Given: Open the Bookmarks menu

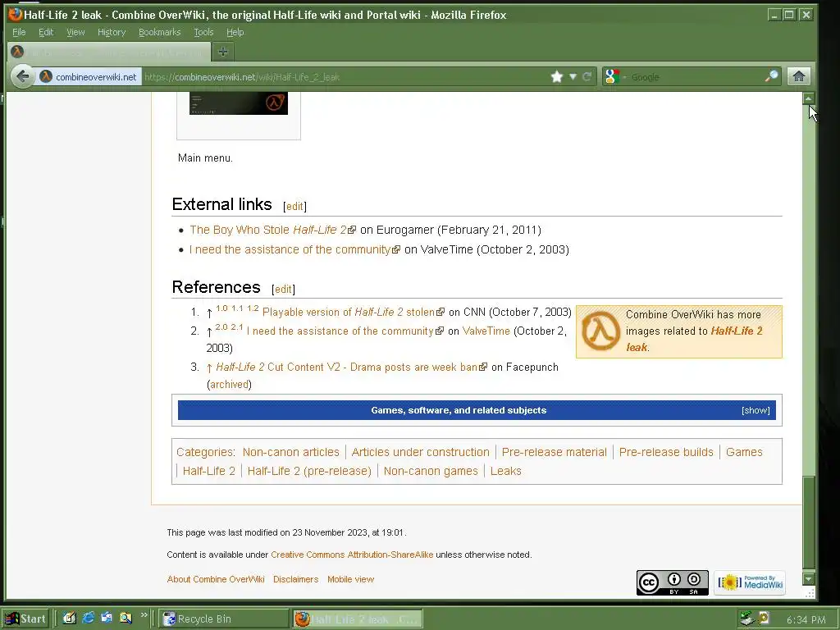Looking at the screenshot, I should click(160, 32).
